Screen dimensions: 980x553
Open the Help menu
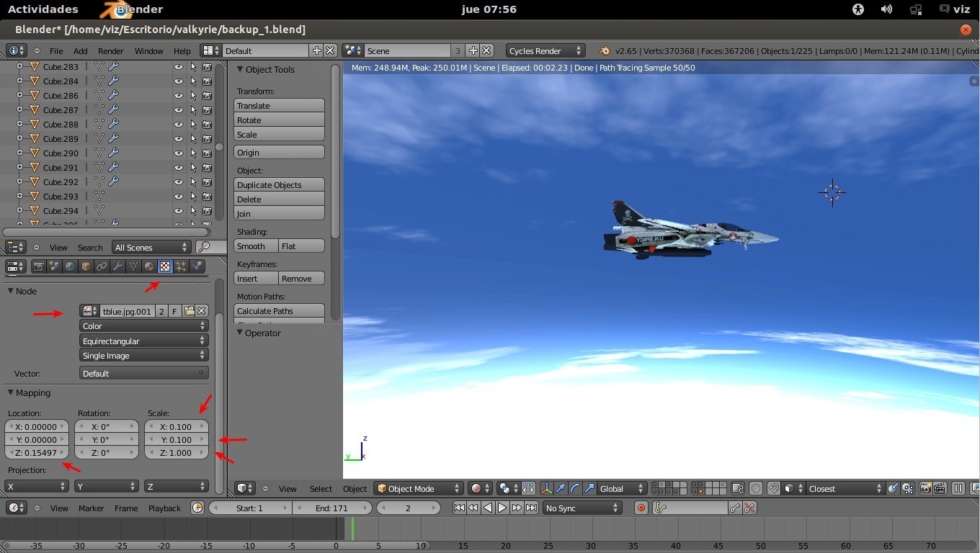click(182, 51)
